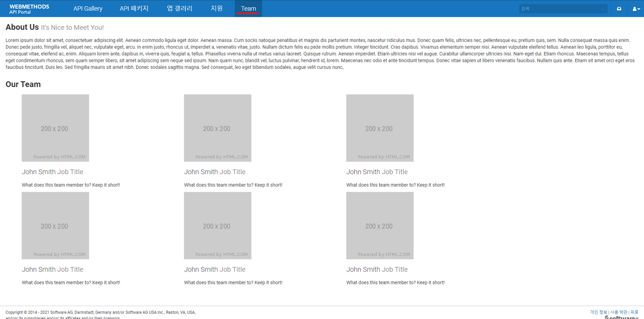Screen dimensions: 644x319
Task: Click the bottom-left team member placeholder photo
Action: coord(55,225)
